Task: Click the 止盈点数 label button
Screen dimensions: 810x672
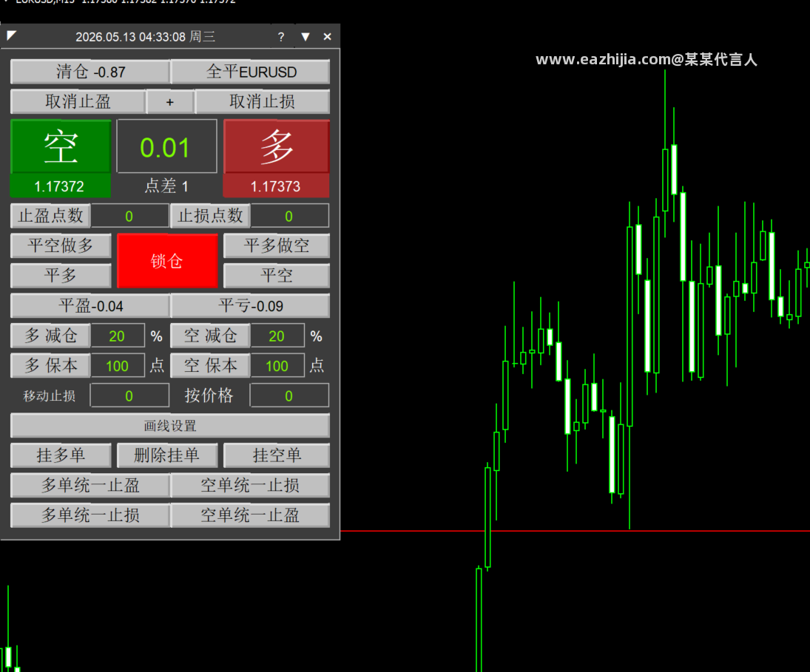Action: 50,216
